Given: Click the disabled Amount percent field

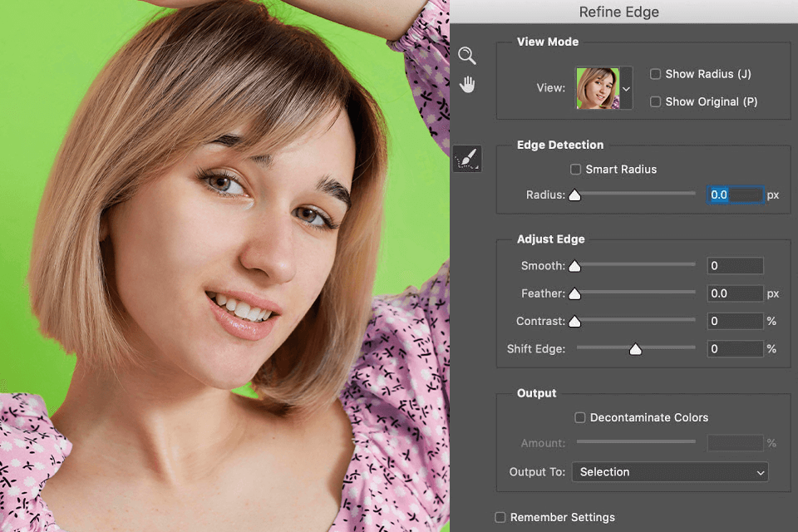Looking at the screenshot, I should [736, 443].
